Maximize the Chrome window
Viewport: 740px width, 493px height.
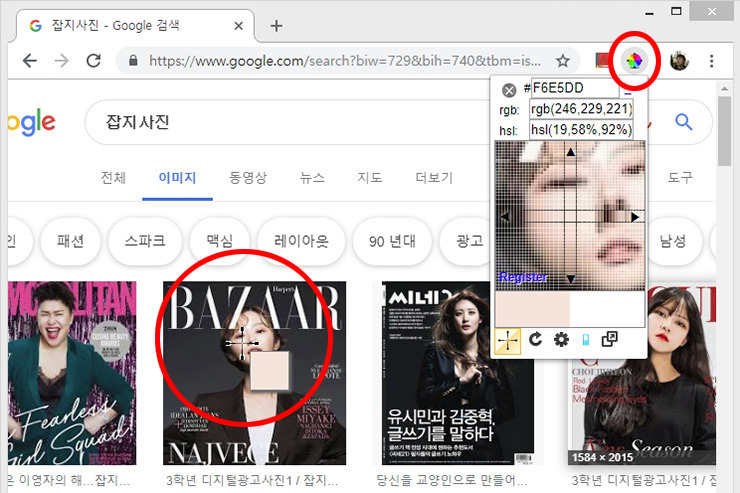pyautogui.click(x=676, y=11)
